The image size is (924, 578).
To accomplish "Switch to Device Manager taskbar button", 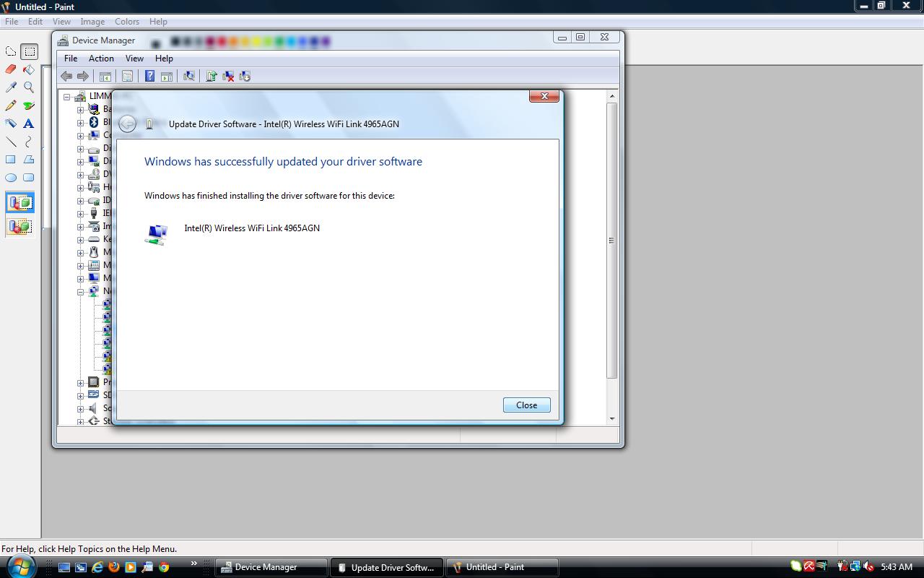I will tap(271, 567).
